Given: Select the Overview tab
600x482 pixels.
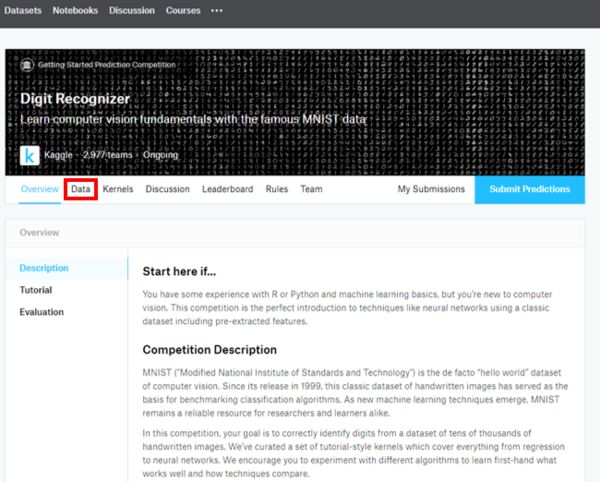Looking at the screenshot, I should coord(40,189).
